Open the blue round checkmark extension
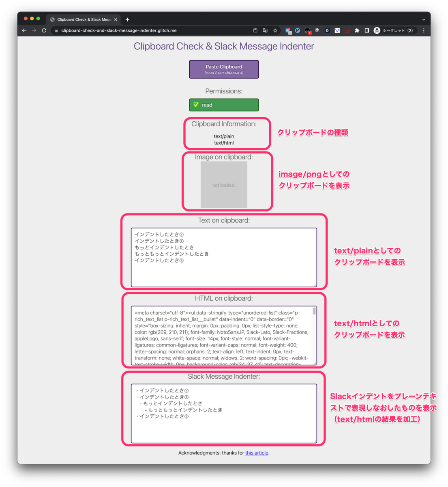Viewport: 448px width, 487px height. (298, 30)
